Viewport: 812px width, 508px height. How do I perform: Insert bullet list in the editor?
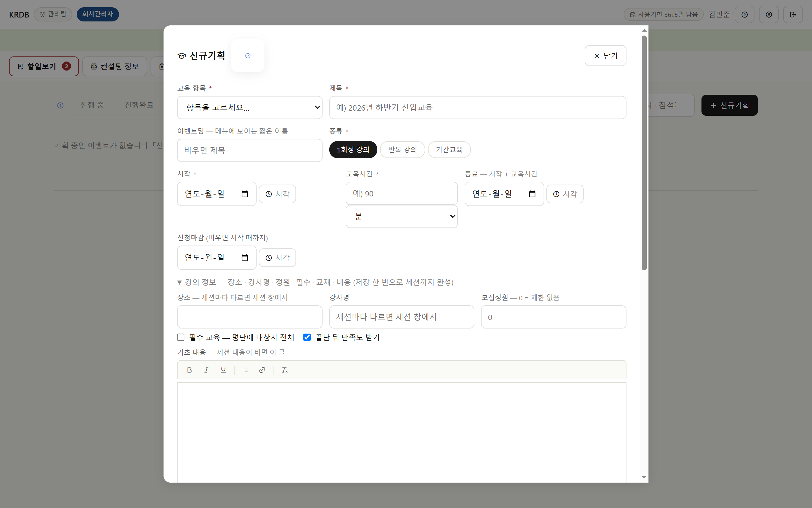pyautogui.click(x=245, y=370)
